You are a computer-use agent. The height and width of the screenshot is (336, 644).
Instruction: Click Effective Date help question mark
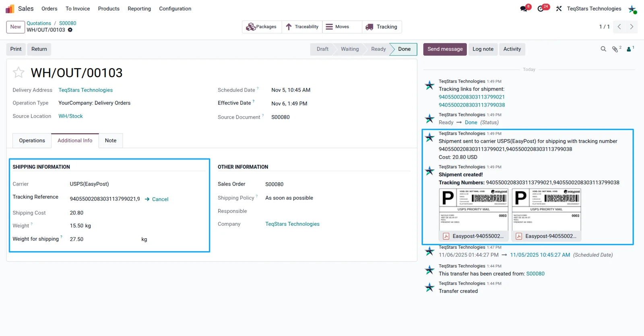(254, 101)
